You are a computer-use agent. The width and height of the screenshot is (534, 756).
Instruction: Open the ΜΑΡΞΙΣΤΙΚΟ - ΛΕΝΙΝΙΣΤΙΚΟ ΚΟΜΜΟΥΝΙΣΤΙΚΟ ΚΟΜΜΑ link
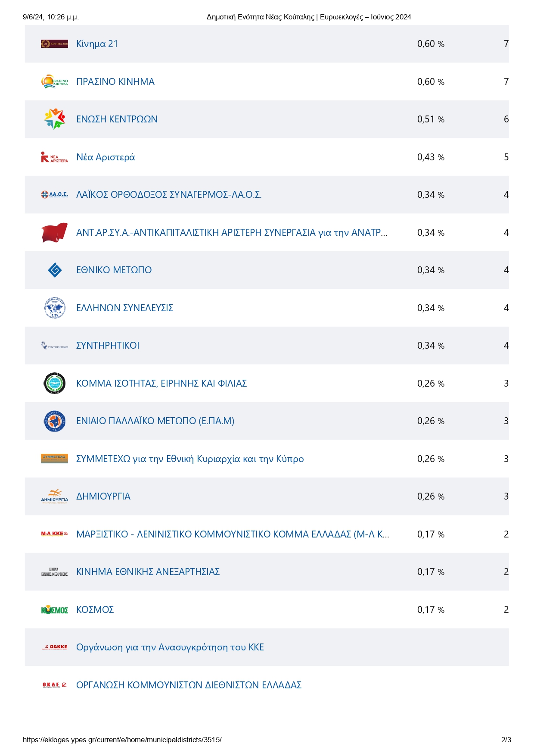coord(233,534)
